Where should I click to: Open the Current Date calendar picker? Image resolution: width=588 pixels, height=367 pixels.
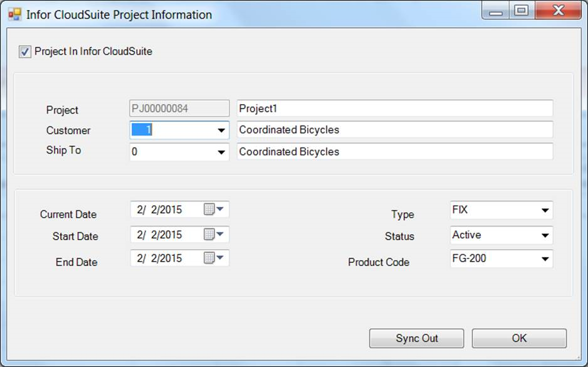click(213, 210)
